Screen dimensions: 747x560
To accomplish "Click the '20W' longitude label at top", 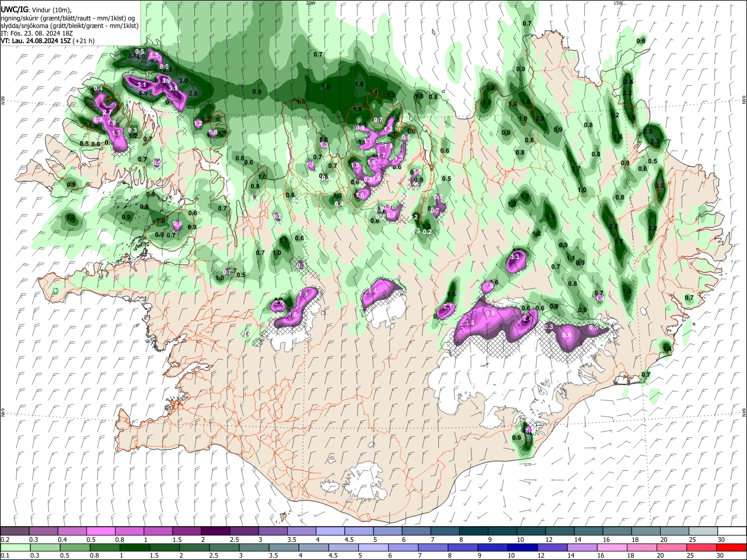I will [310, 3].
